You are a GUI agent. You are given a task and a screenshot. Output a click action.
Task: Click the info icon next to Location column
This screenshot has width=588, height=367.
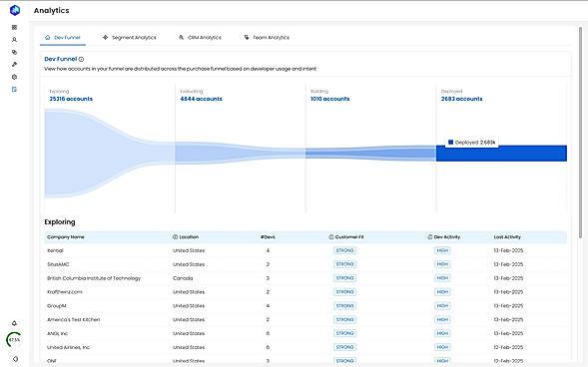[175, 237]
